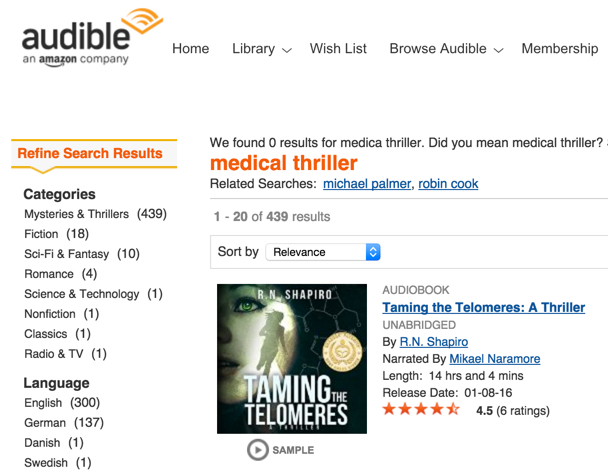The image size is (608, 475).
Task: Click the Taming the Telomeres cover thumbnail
Action: click(292, 358)
